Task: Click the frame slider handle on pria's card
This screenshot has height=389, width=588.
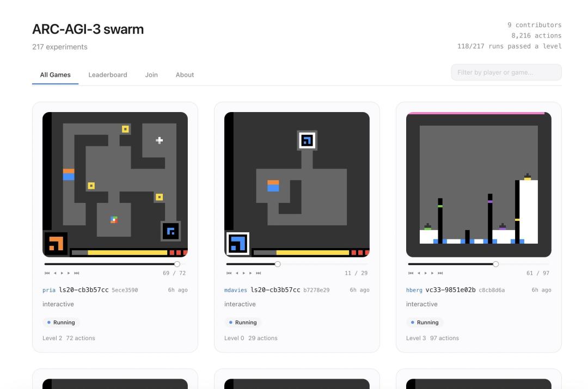Action: [177, 264]
